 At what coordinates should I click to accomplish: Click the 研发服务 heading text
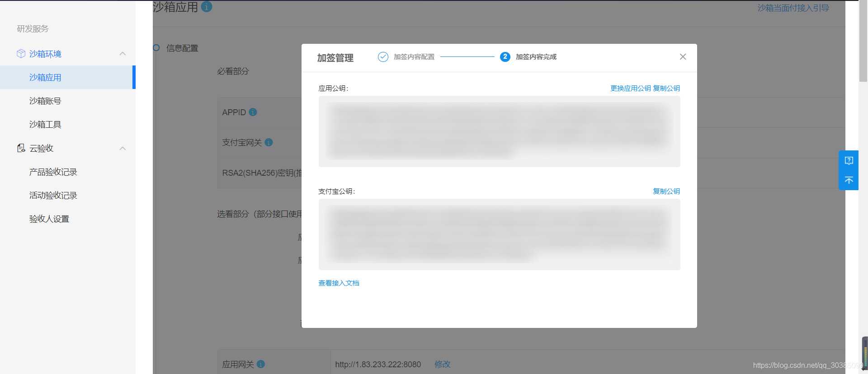tap(33, 29)
